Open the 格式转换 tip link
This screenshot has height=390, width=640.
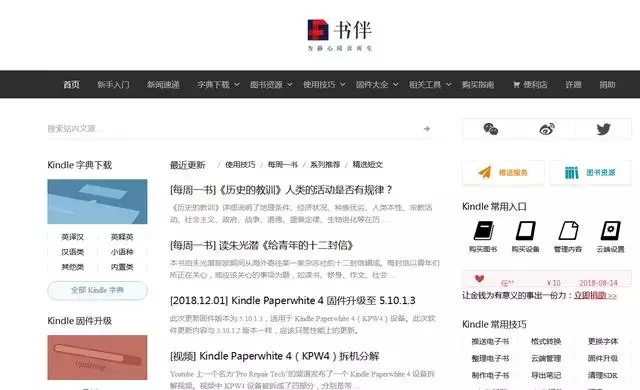coord(546,341)
